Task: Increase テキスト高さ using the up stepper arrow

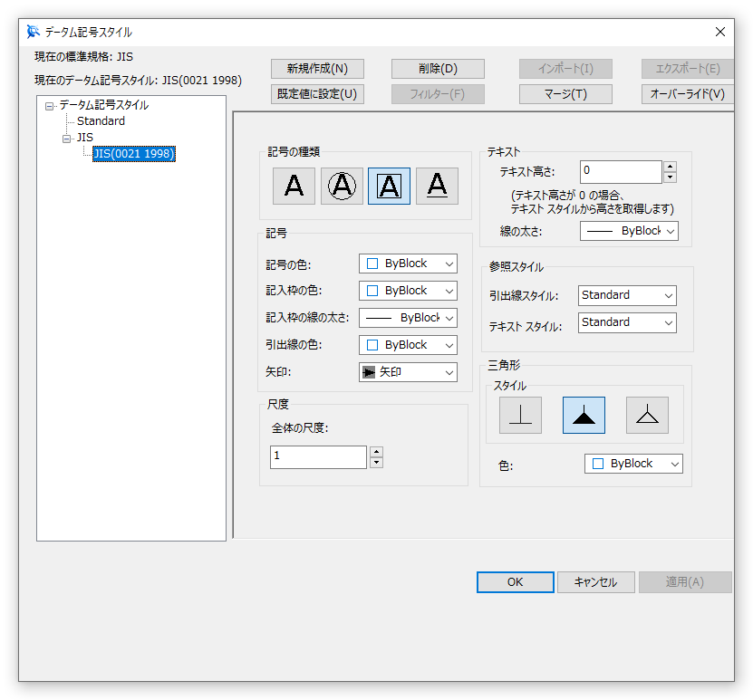Action: tap(668, 166)
